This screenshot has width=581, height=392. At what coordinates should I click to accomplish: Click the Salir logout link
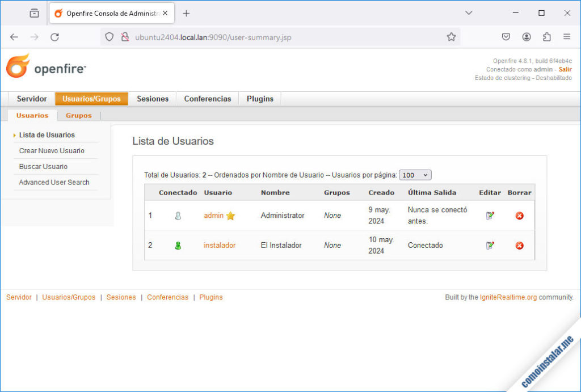(x=565, y=69)
